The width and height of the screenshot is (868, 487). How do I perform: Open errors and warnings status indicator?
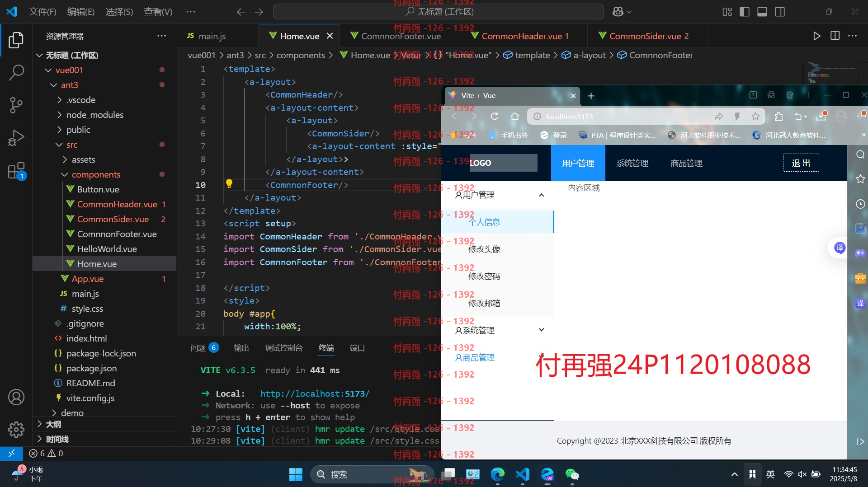point(46,453)
